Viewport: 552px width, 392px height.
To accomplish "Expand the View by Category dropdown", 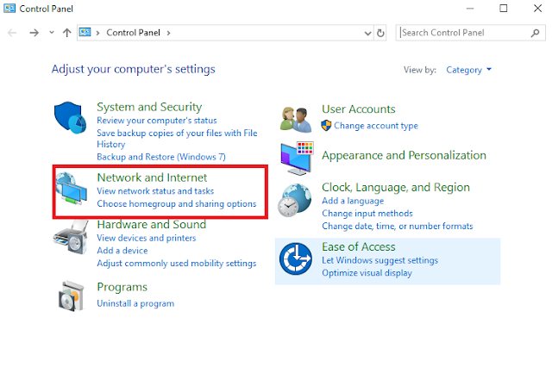I will tap(468, 70).
